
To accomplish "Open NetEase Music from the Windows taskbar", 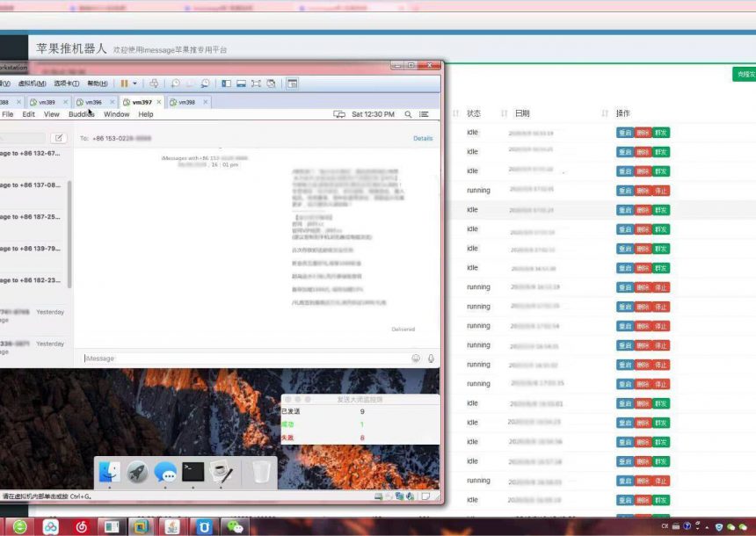I will pyautogui.click(x=81, y=527).
